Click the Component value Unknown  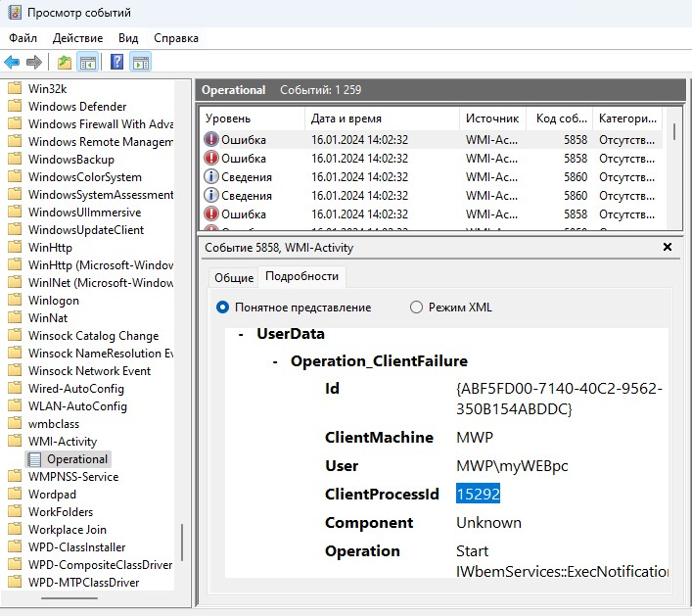coord(488,522)
